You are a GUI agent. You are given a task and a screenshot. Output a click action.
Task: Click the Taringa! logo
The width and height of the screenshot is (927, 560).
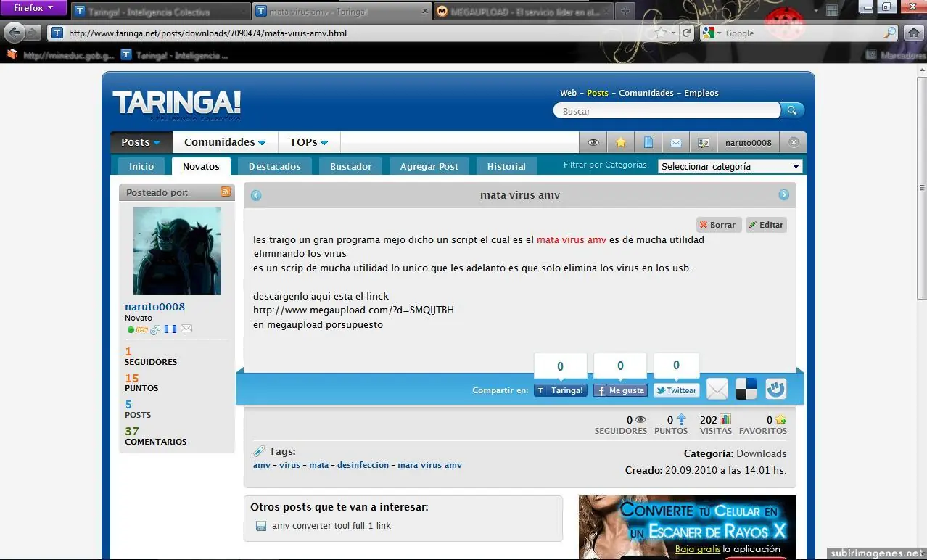[177, 104]
